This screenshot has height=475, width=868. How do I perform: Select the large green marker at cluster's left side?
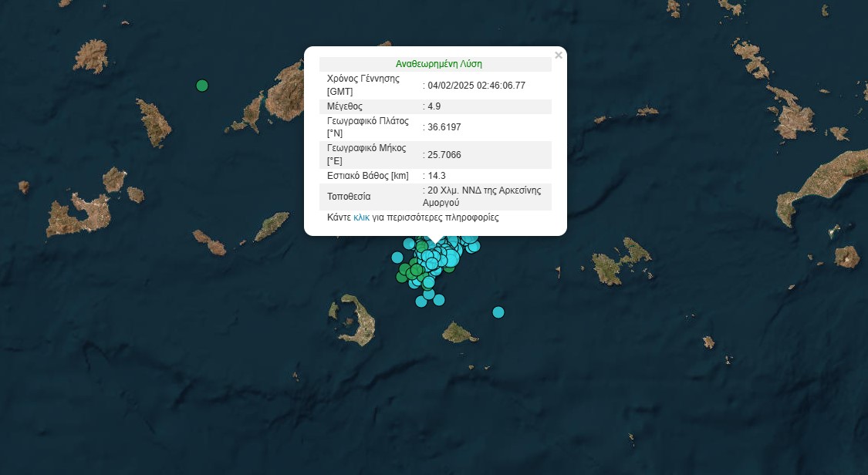pyautogui.click(x=416, y=270)
